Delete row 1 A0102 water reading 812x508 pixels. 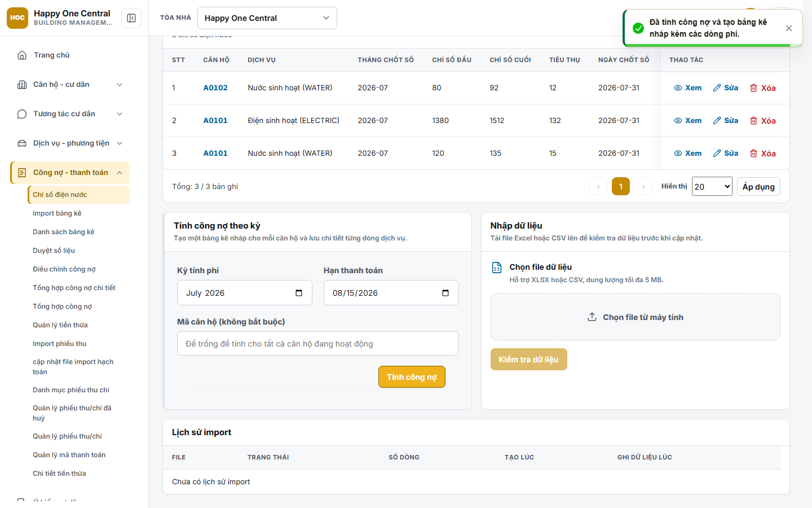pyautogui.click(x=762, y=88)
